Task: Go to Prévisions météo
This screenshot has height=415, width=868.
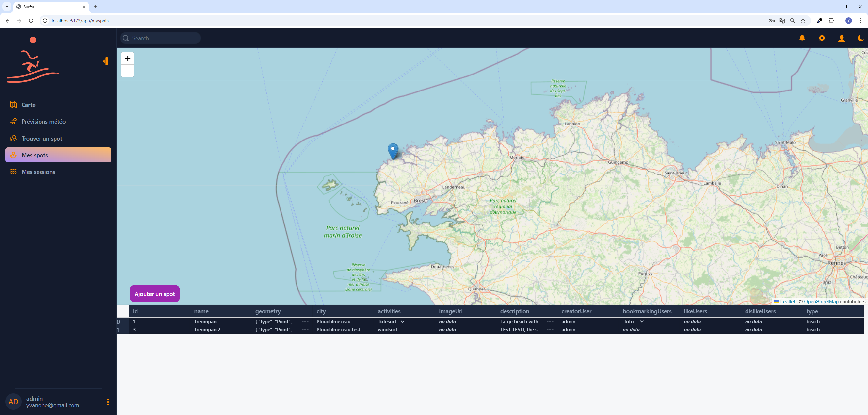Action: 43,121
